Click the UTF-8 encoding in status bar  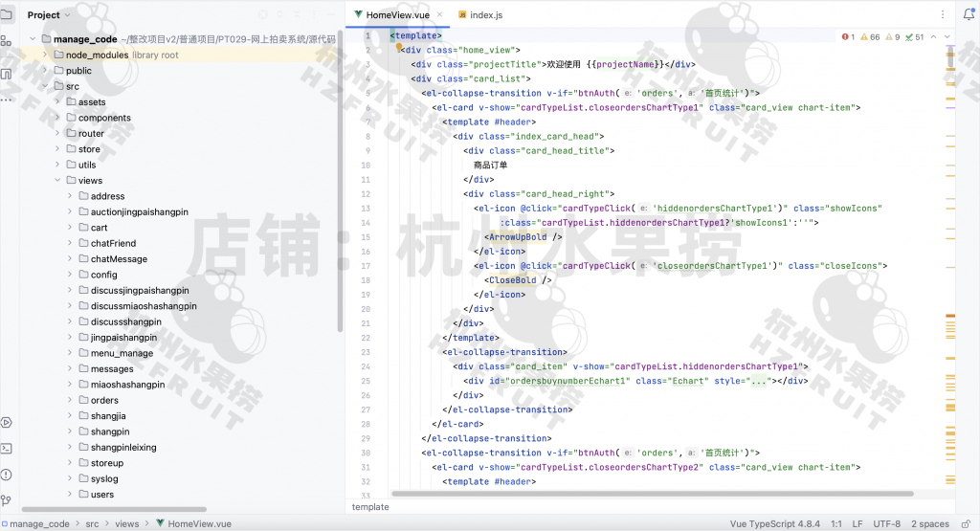click(x=885, y=524)
